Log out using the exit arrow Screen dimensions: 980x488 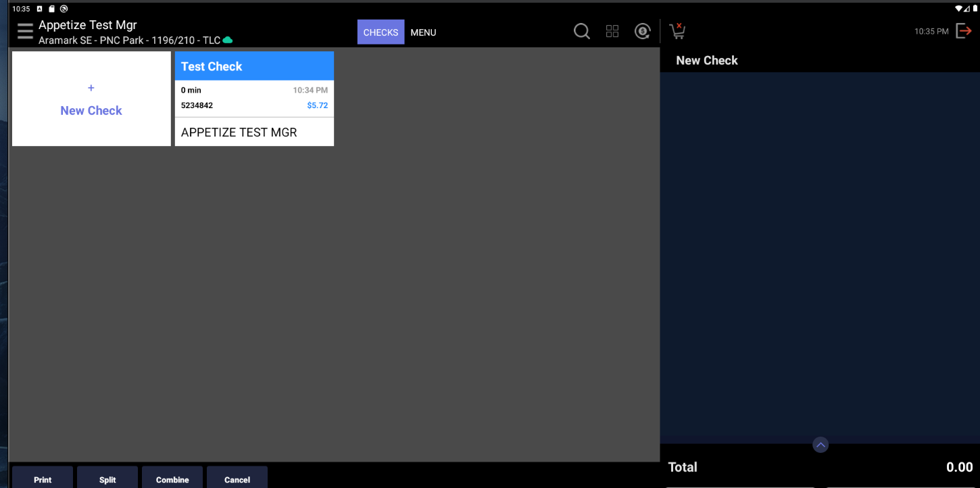tap(965, 30)
